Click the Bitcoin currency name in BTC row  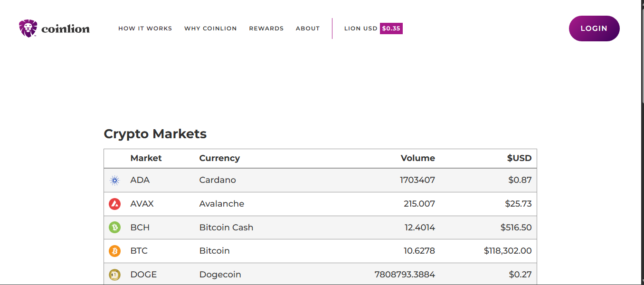[x=214, y=251]
